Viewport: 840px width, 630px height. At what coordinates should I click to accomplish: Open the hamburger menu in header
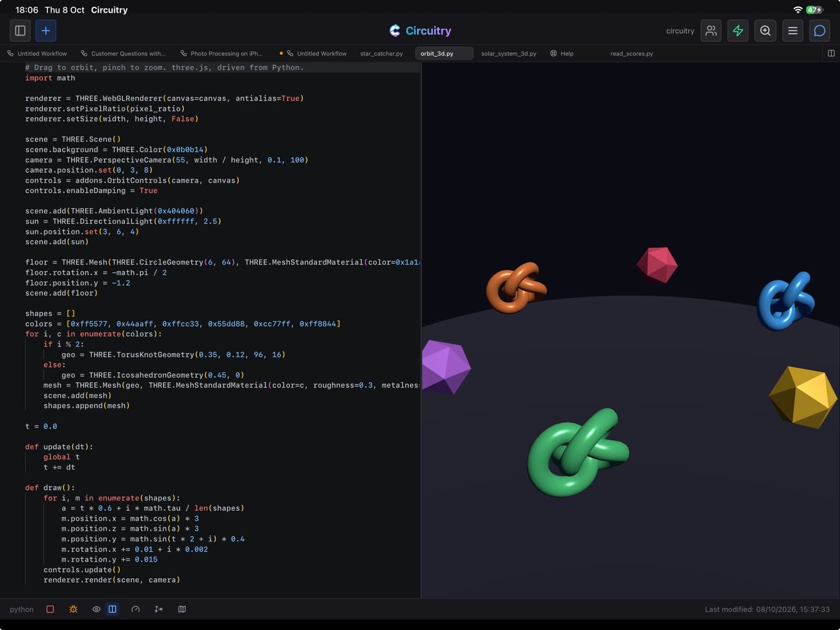pyautogui.click(x=793, y=30)
